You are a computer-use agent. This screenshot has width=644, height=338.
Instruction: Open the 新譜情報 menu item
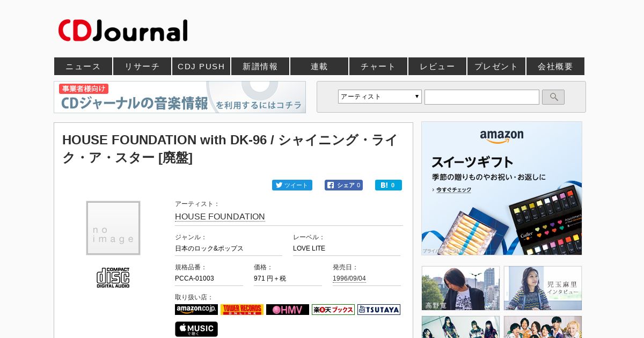[x=260, y=67]
